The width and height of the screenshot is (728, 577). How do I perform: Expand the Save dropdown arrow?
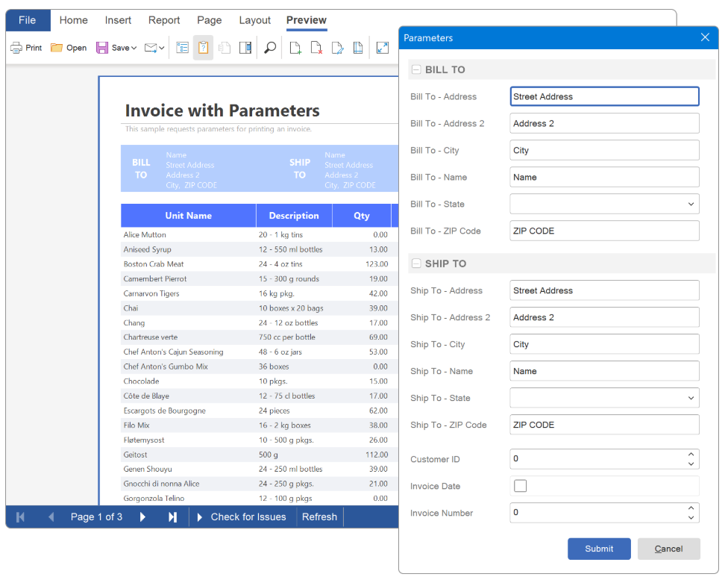134,48
